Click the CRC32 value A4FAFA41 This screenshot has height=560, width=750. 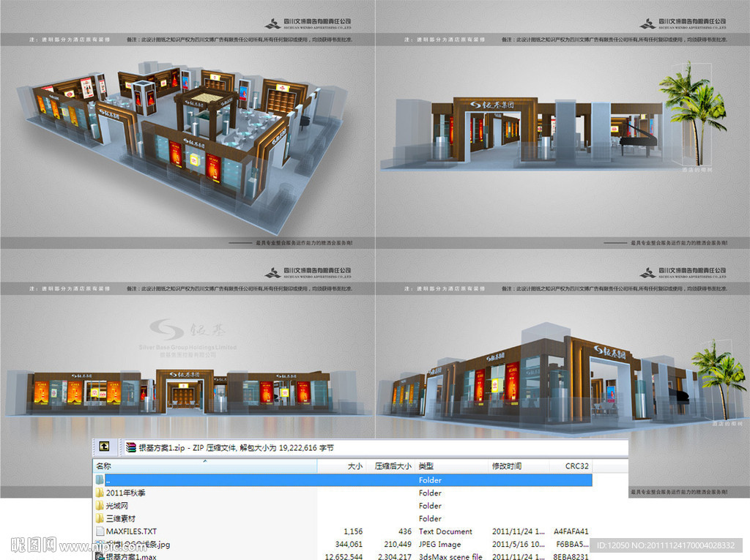(571, 531)
